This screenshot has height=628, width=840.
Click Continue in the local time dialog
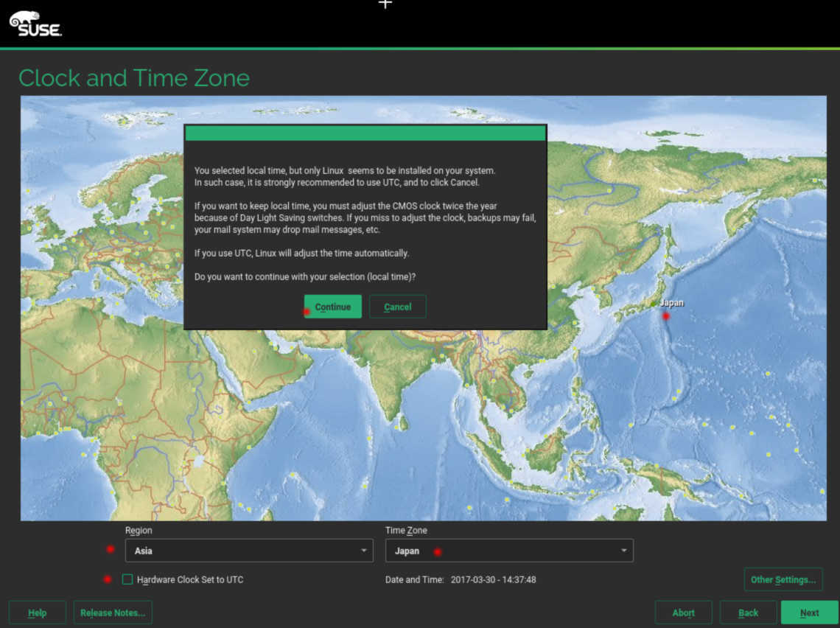[332, 307]
